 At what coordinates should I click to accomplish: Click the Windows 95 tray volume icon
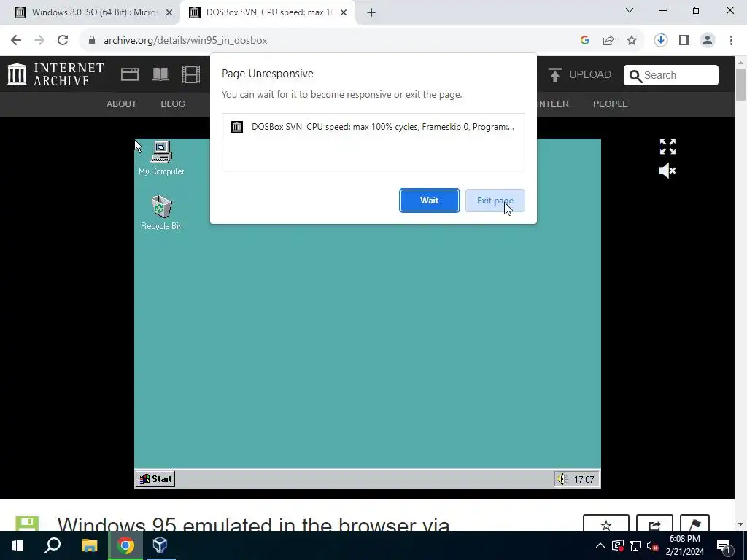coord(562,479)
